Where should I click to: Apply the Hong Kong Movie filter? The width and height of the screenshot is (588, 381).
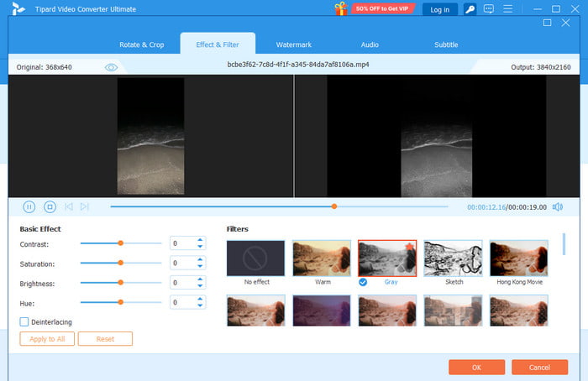[519, 258]
